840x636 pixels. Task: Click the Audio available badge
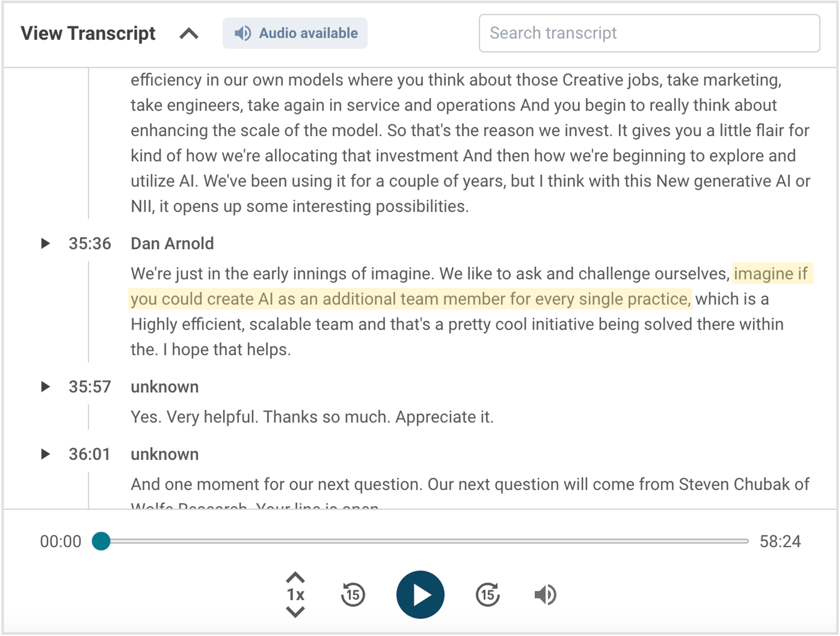(295, 33)
